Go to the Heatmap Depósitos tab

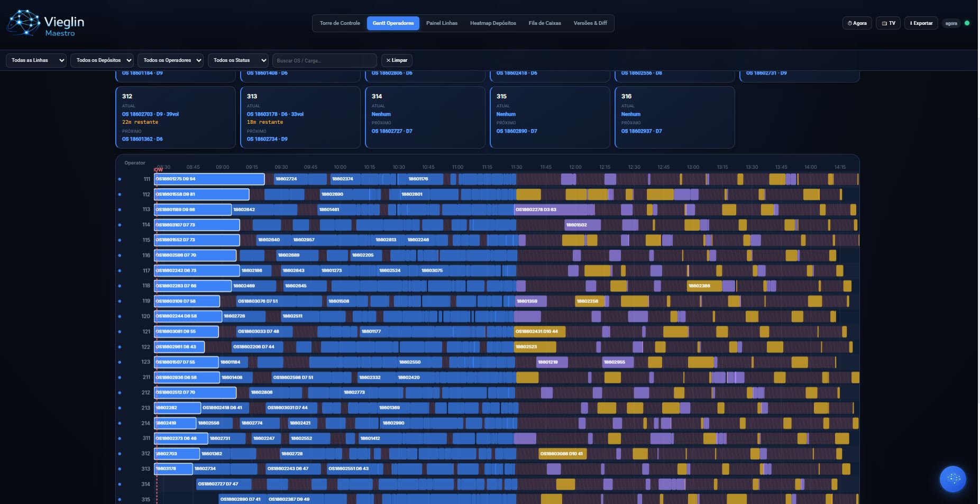click(x=492, y=23)
